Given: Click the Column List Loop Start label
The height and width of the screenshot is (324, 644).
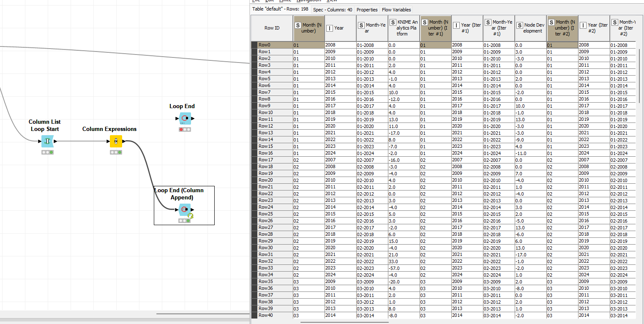Looking at the screenshot, I should click(45, 125).
